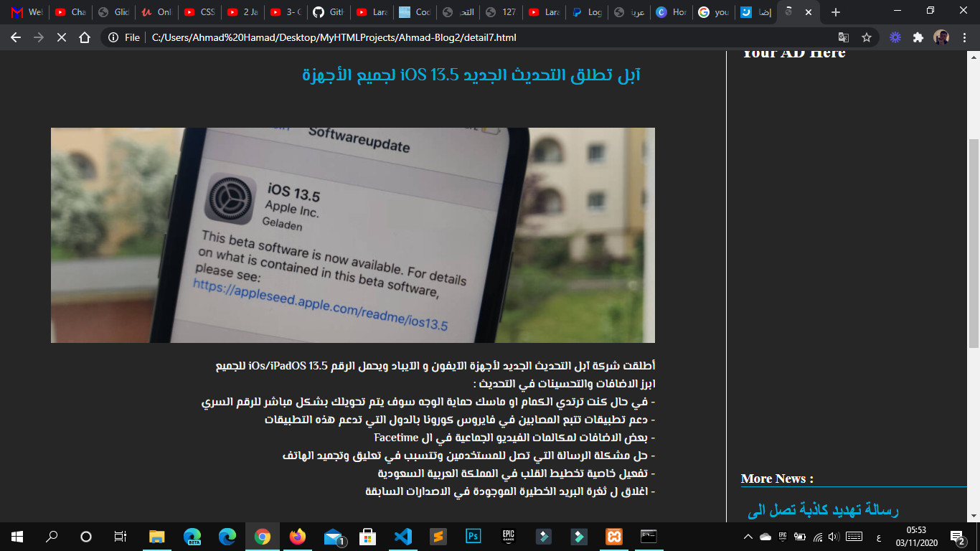Open the command prompt on the taskbar
980x551 pixels.
pyautogui.click(x=649, y=537)
